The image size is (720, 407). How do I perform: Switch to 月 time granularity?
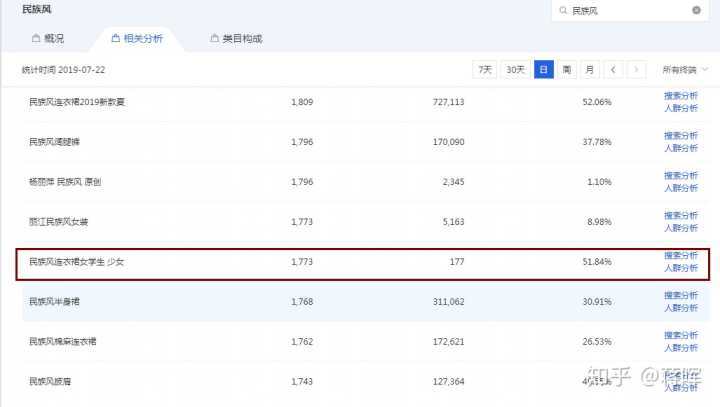[590, 69]
